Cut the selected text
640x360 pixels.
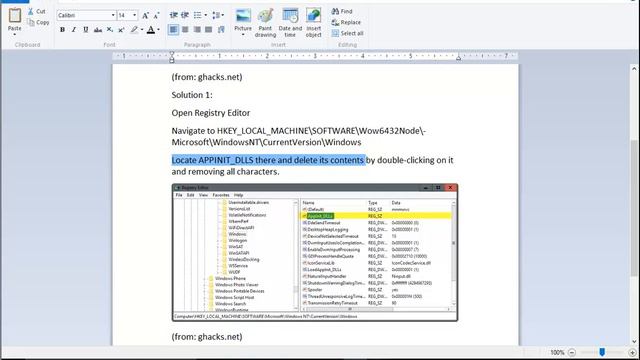(37, 11)
